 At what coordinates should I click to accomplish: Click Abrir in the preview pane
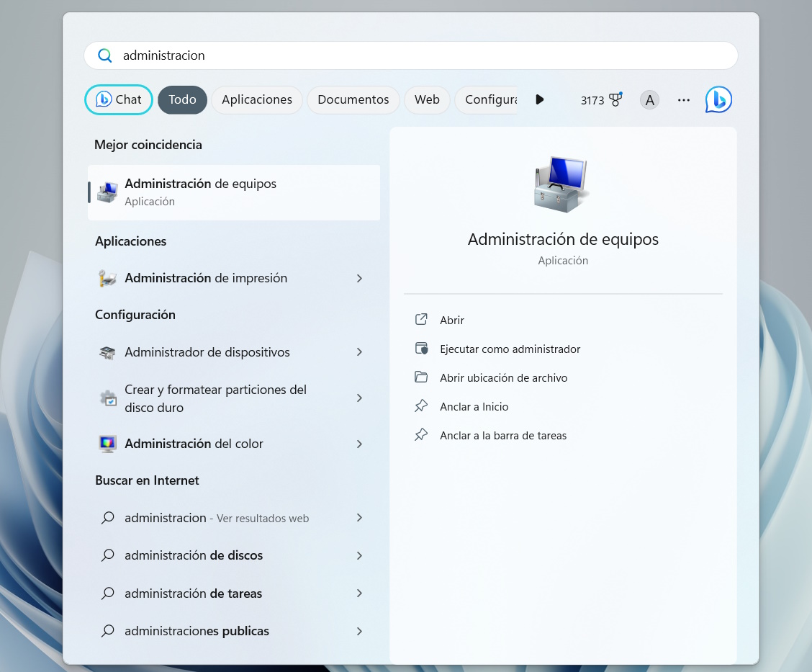click(x=452, y=321)
